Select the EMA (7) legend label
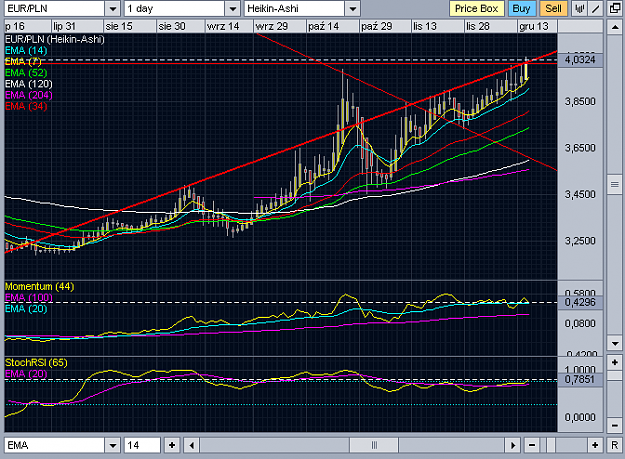Image resolution: width=625 pixels, height=459 pixels. click(x=23, y=62)
